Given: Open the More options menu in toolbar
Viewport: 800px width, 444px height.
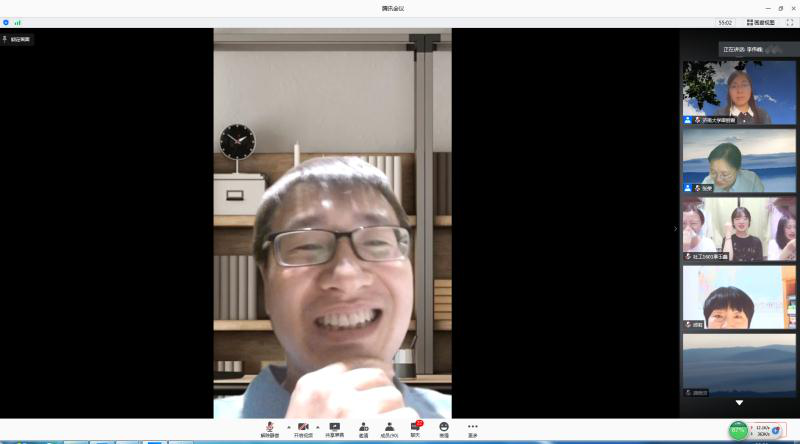Looking at the screenshot, I should pyautogui.click(x=473, y=428).
